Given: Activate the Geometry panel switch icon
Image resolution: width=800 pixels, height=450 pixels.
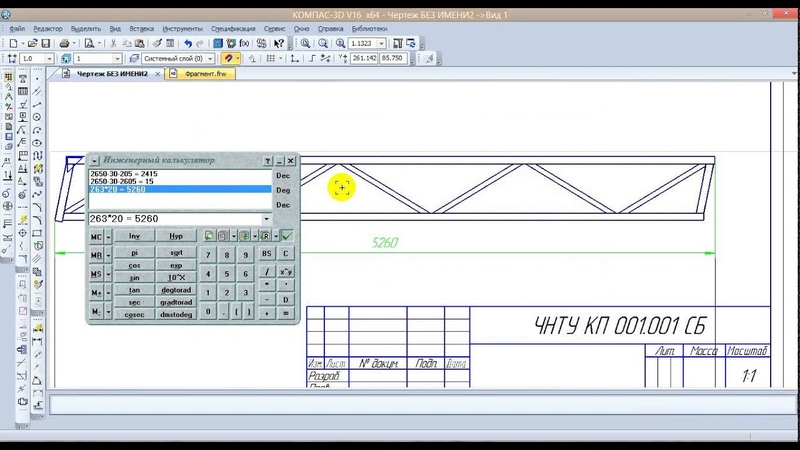Looking at the screenshot, I should (x=8, y=77).
